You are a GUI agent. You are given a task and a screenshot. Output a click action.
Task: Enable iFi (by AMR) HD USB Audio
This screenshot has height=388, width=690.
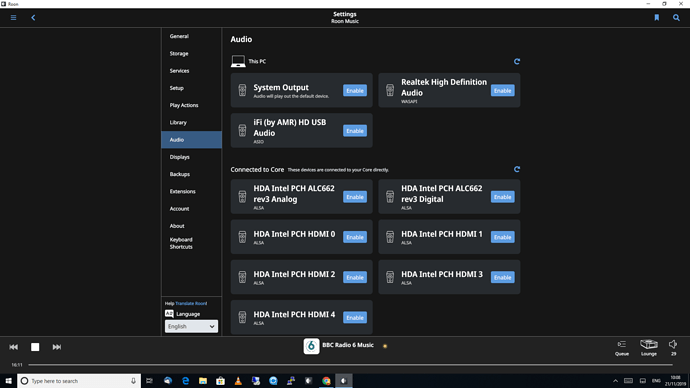pos(355,131)
